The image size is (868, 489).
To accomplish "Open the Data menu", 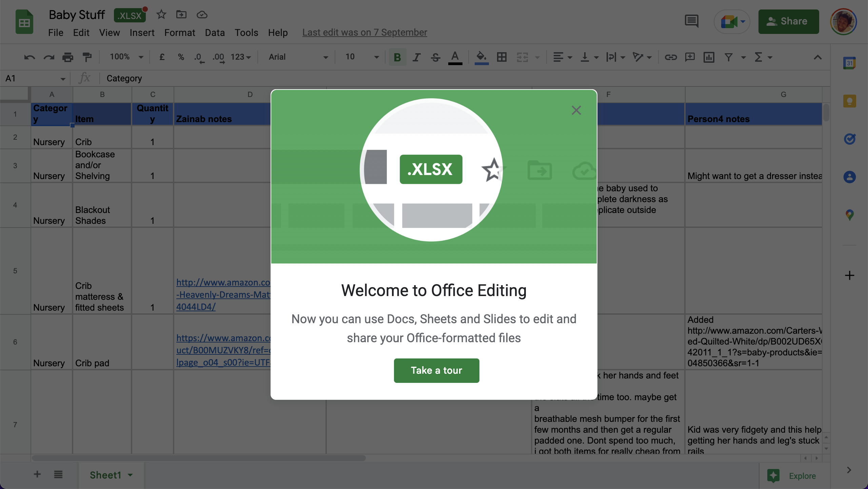I will click(x=215, y=33).
